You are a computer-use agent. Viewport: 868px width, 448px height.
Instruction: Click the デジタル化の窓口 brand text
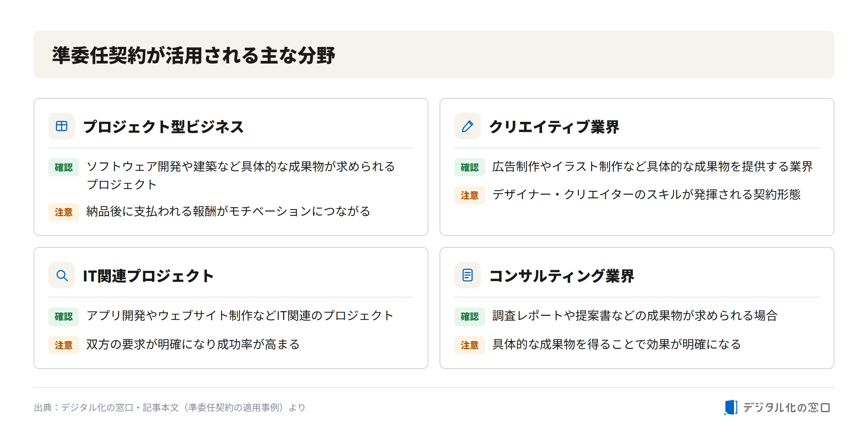(786, 407)
